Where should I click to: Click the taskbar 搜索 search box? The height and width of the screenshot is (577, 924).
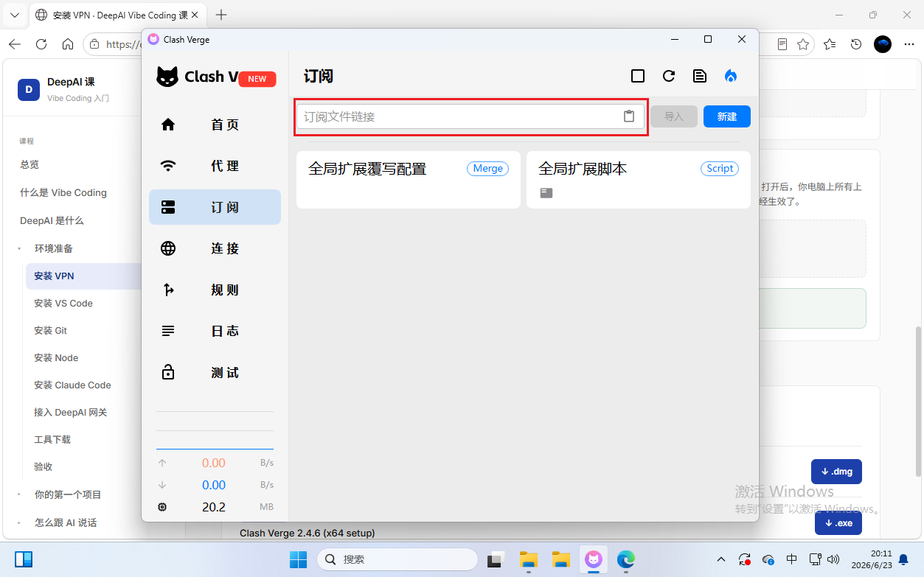(x=397, y=559)
